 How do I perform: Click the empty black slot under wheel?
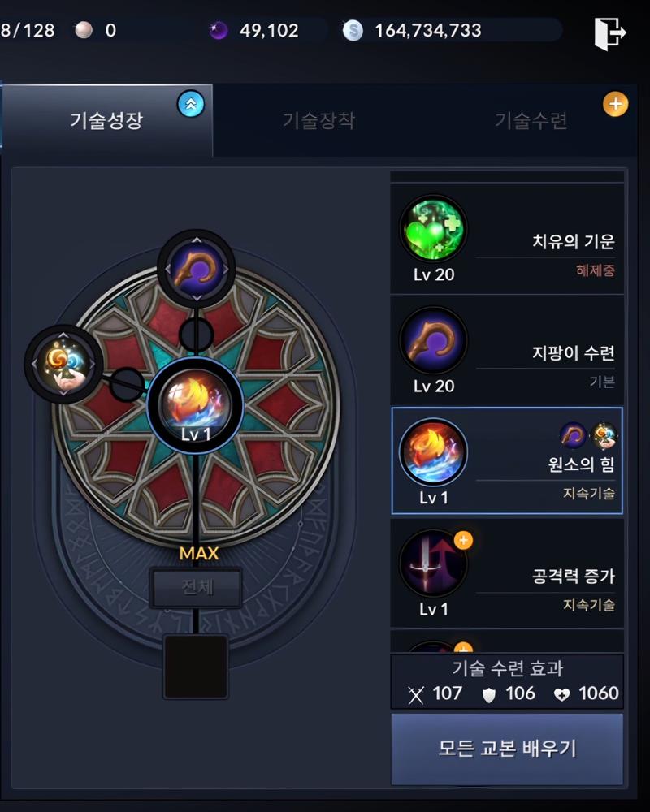pyautogui.click(x=196, y=667)
